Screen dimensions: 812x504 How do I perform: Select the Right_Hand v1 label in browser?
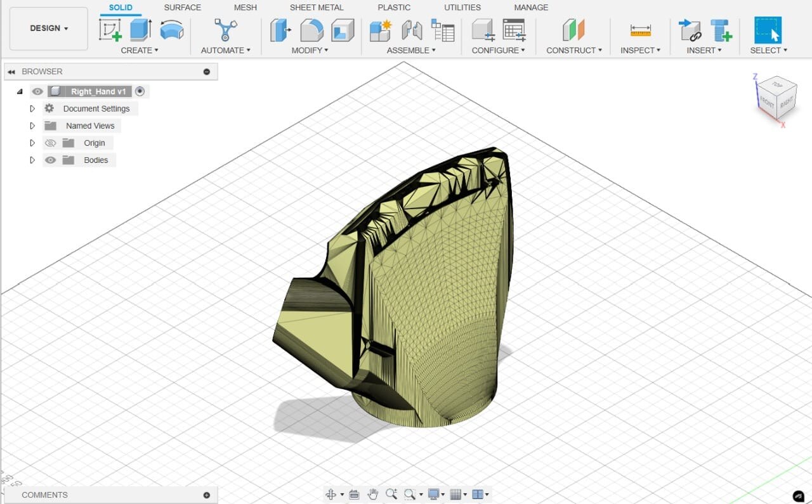click(98, 91)
